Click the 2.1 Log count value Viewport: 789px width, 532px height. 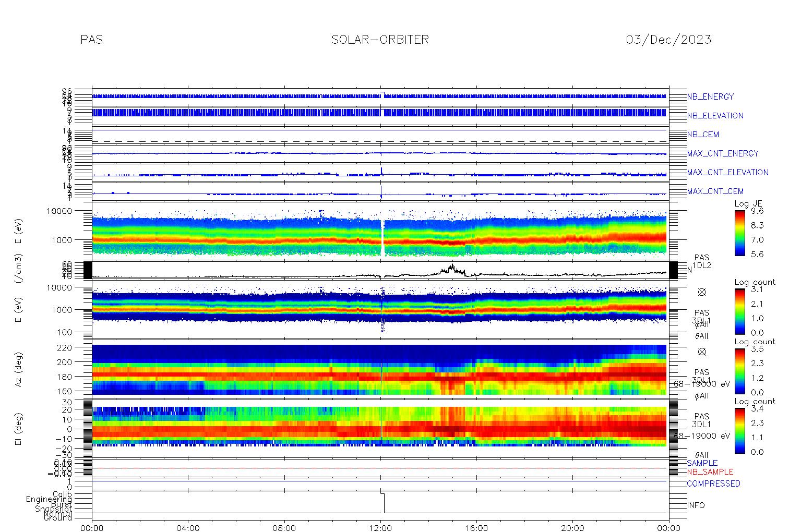click(x=757, y=304)
